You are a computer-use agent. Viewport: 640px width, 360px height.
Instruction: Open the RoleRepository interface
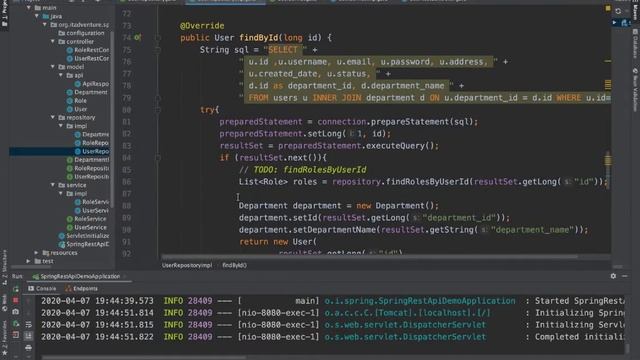[88, 168]
